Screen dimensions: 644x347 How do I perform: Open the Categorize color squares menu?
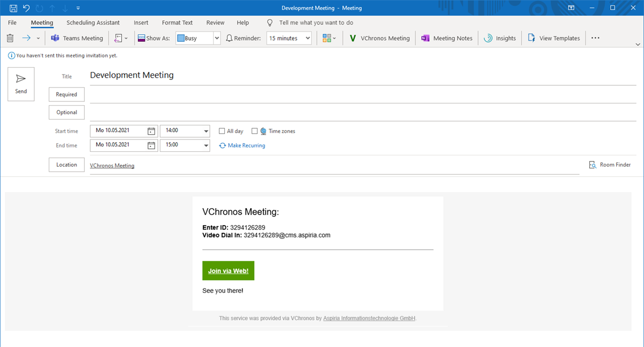[x=330, y=38]
